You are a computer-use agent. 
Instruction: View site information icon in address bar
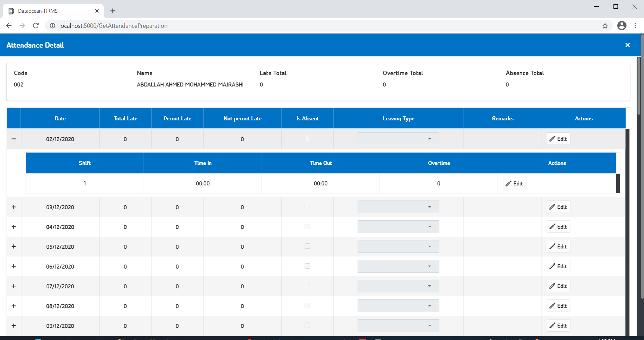[x=53, y=26]
